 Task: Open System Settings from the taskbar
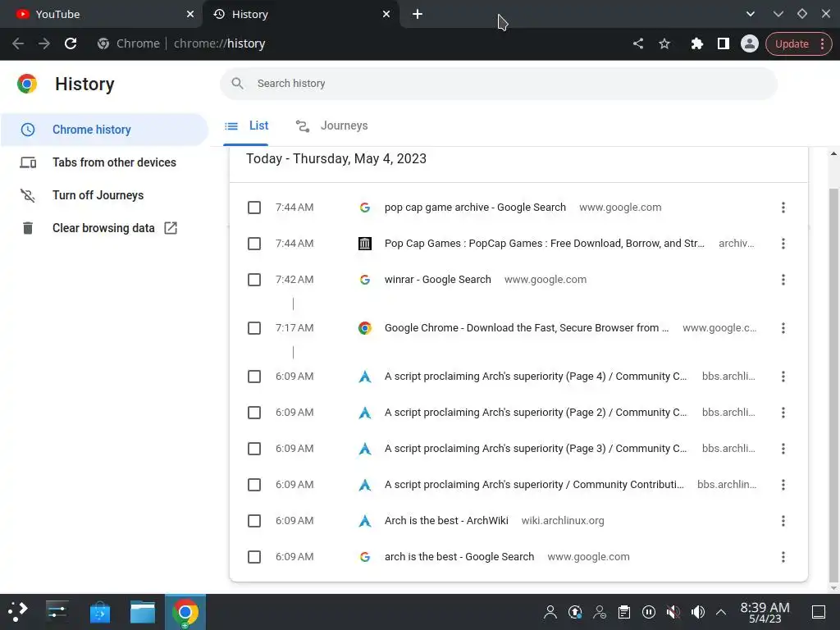coord(57,612)
